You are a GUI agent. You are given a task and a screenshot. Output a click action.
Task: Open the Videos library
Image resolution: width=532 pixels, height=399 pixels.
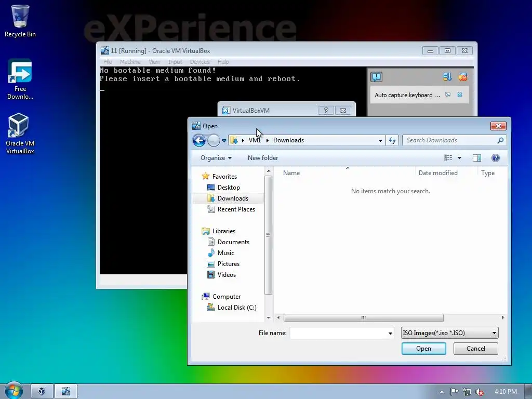tap(227, 274)
